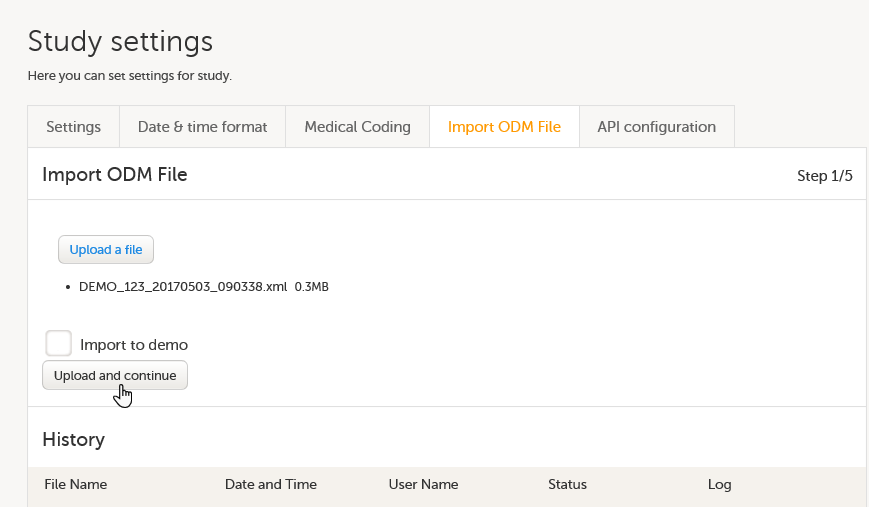Click the Import to demo label
This screenshot has height=507, width=869.
pyautogui.click(x=134, y=345)
